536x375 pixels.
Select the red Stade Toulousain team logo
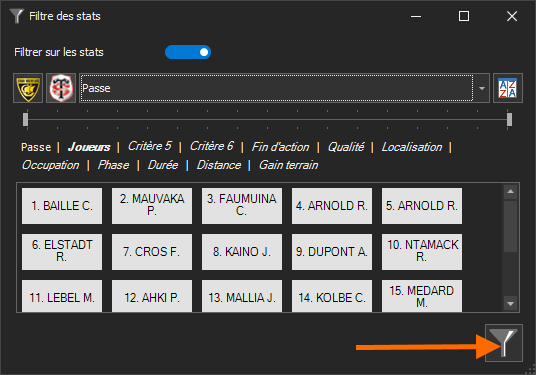[61, 88]
